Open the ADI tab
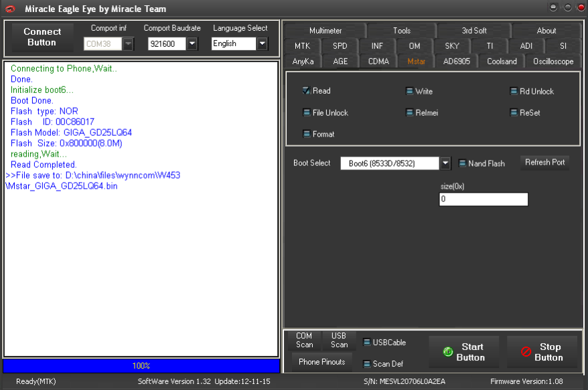 tap(526, 45)
